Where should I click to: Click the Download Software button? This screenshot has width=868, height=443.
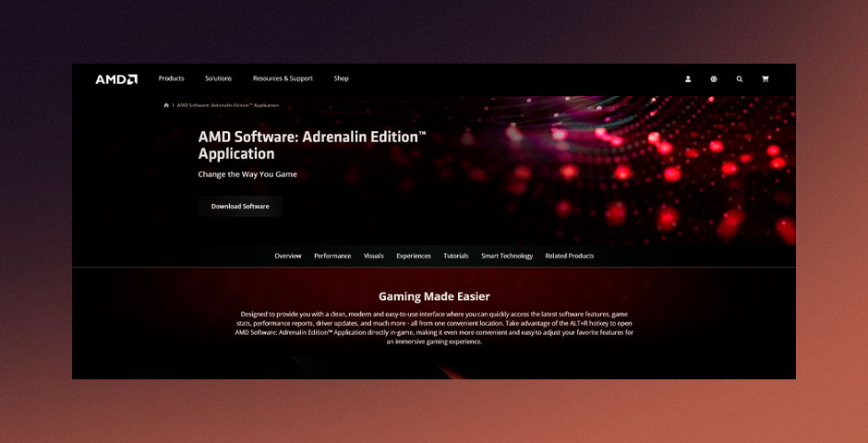click(x=240, y=207)
